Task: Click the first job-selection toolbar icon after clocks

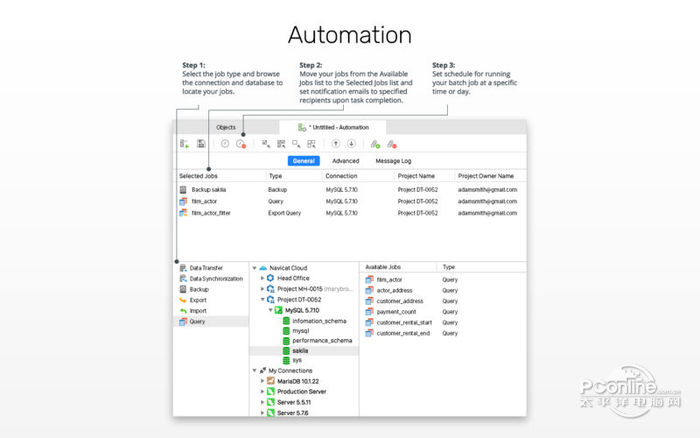Action: [x=266, y=144]
